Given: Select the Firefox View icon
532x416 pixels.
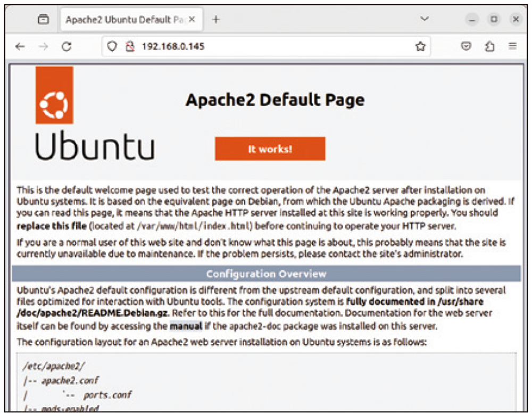Looking at the screenshot, I should pos(44,19).
